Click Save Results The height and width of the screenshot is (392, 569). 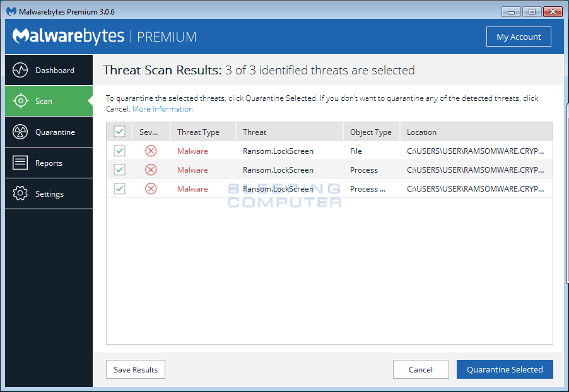(x=135, y=369)
